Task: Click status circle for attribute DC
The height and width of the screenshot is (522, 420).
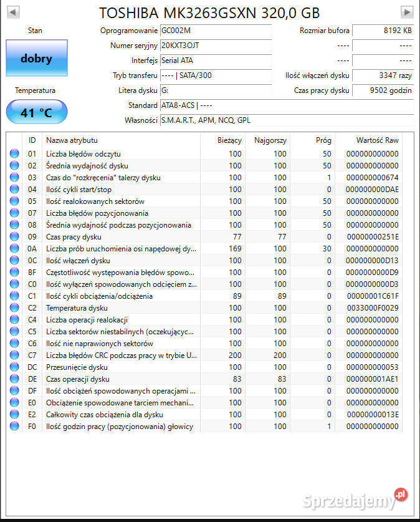Action: [x=14, y=367]
